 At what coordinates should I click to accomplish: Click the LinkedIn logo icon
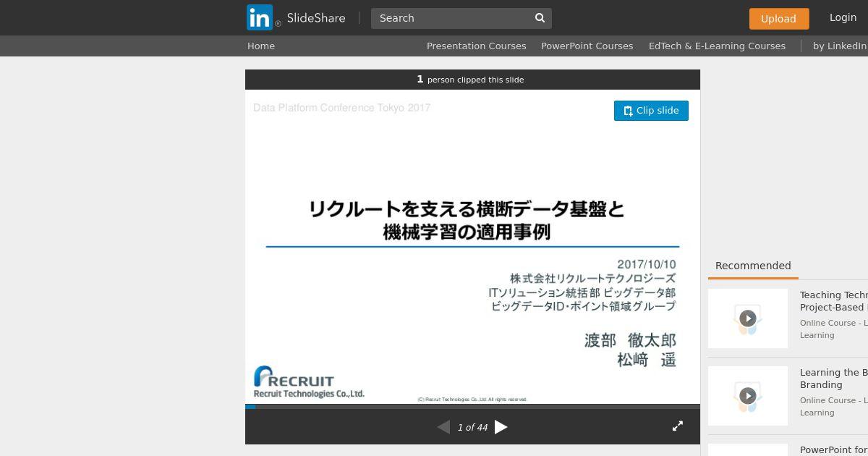point(260,17)
